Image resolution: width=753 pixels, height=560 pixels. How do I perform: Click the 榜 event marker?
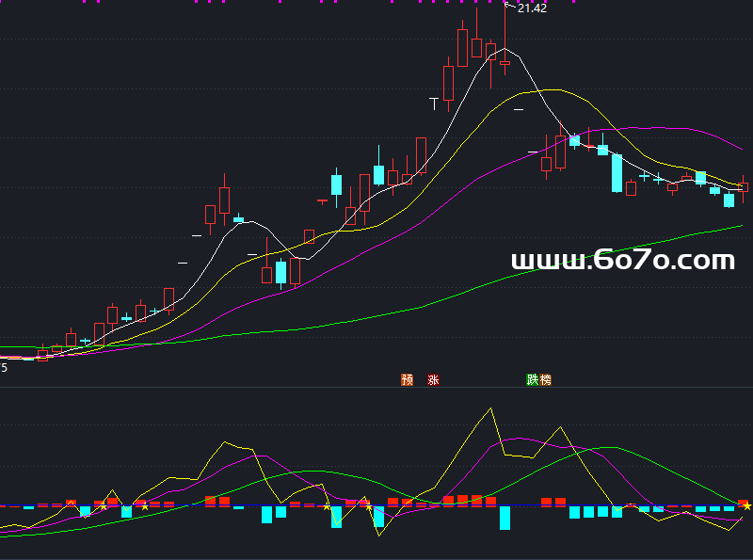pos(546,380)
